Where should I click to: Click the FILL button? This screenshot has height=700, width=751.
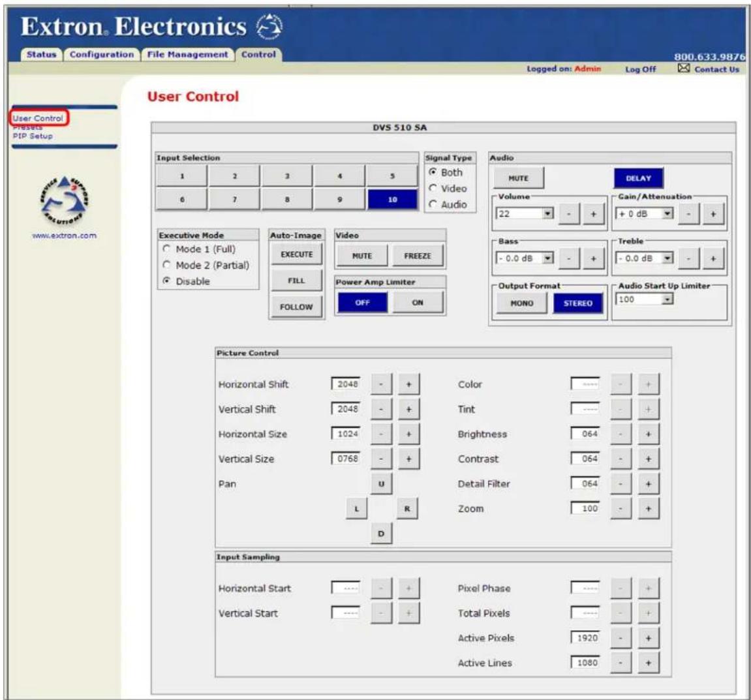click(296, 281)
